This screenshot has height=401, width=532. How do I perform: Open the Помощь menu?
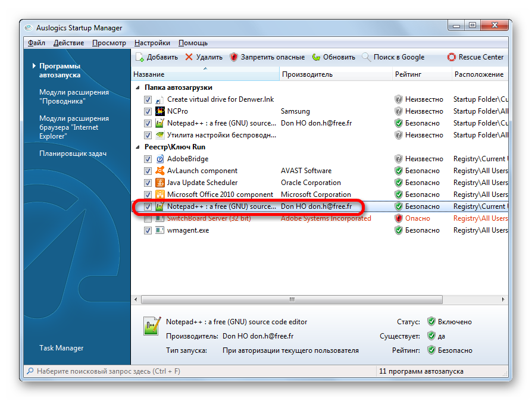pyautogui.click(x=193, y=43)
